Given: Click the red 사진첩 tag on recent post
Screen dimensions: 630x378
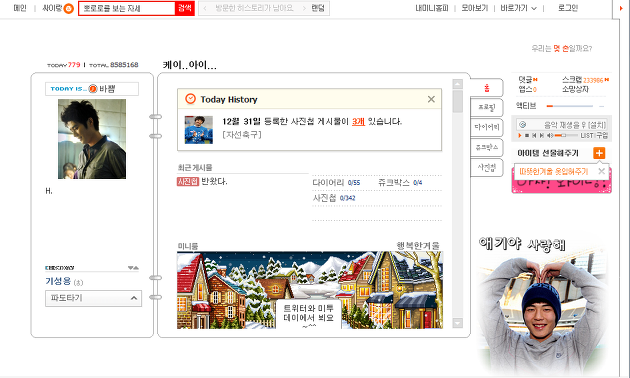Looking at the screenshot, I should 188,182.
